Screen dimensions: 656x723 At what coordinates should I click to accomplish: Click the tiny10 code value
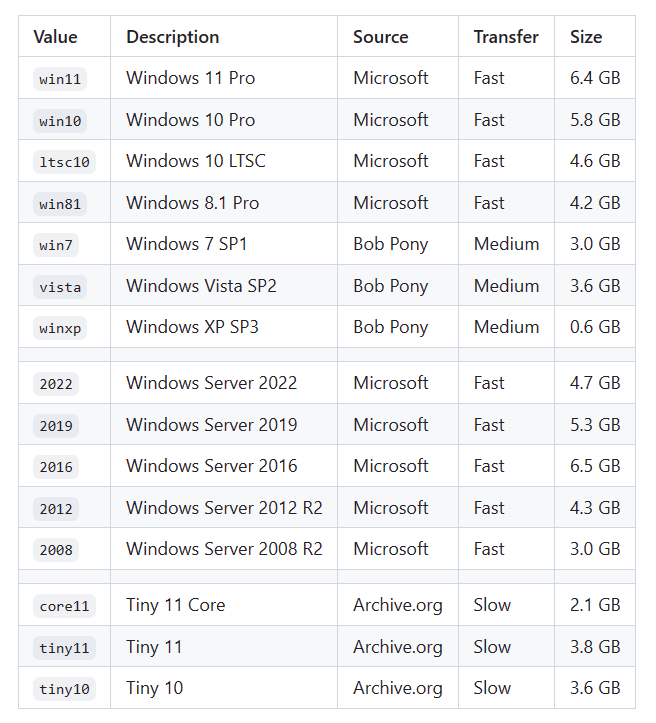point(64,689)
